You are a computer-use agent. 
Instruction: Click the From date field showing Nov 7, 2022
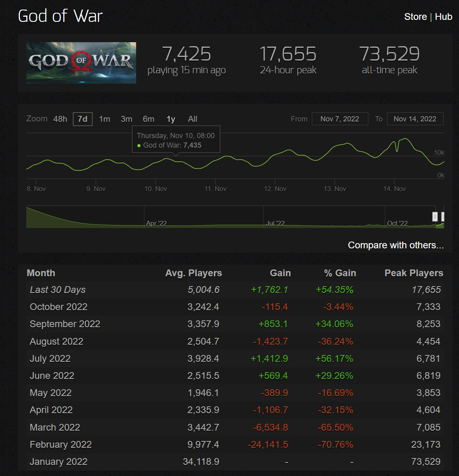[340, 119]
